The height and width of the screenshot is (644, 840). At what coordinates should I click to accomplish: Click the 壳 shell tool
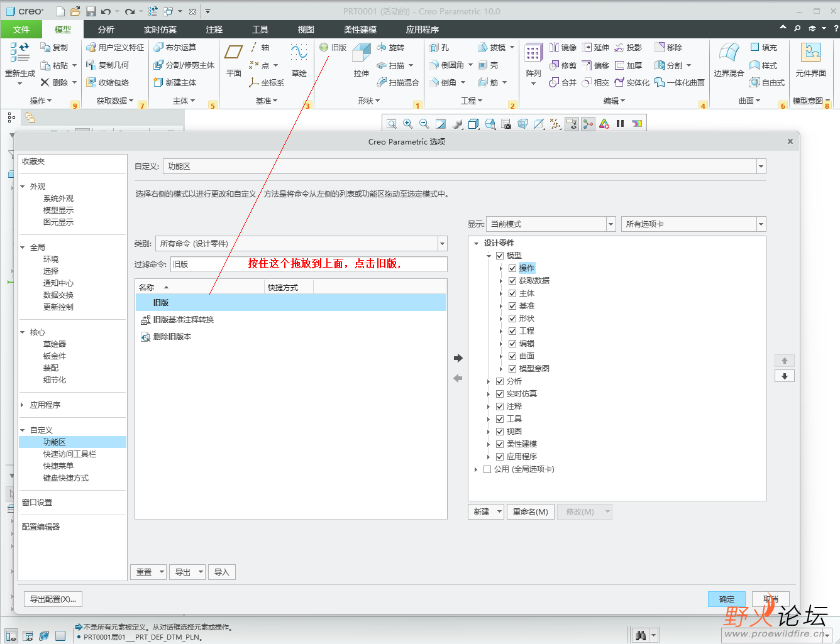488,65
